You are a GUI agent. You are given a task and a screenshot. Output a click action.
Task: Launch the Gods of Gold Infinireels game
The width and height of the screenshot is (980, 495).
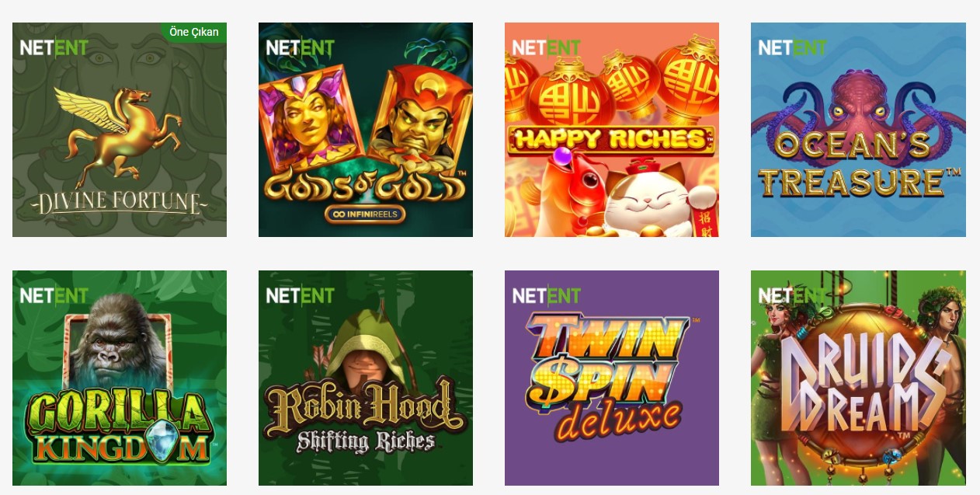click(366, 130)
